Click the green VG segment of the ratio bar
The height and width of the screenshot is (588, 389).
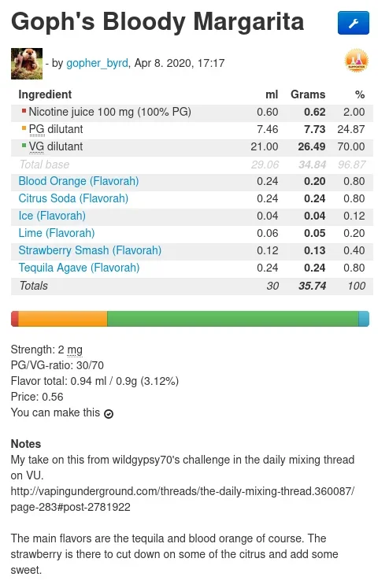point(232,319)
